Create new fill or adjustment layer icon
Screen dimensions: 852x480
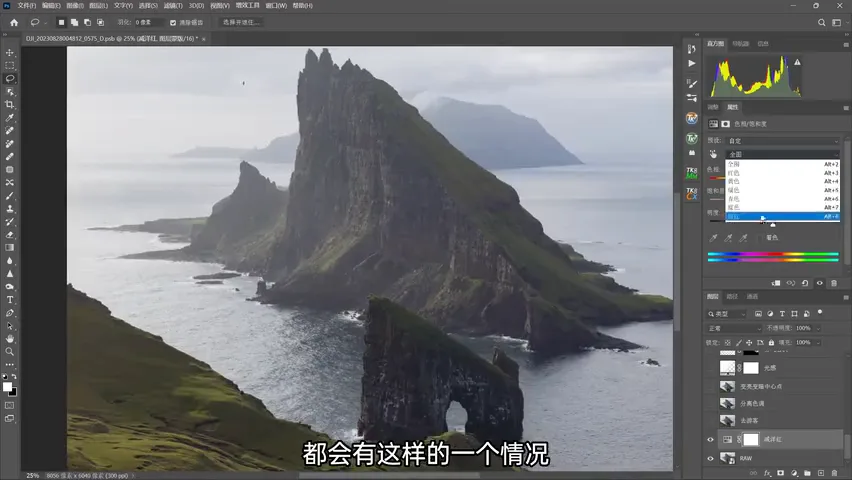[x=794, y=473]
